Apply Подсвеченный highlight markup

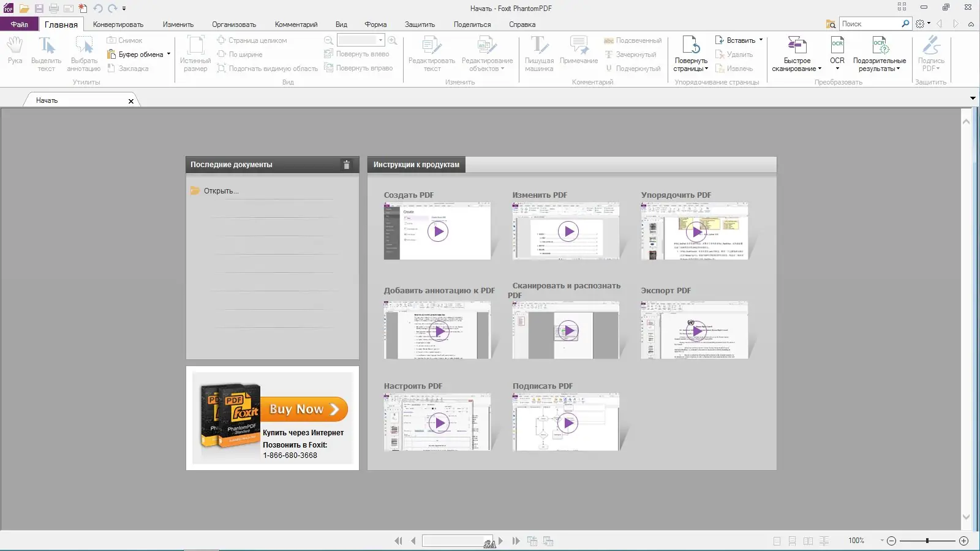633,40
